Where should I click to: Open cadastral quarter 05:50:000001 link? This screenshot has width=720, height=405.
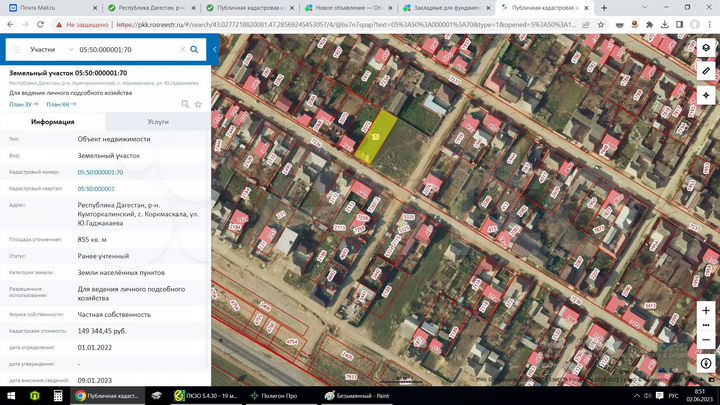96,189
